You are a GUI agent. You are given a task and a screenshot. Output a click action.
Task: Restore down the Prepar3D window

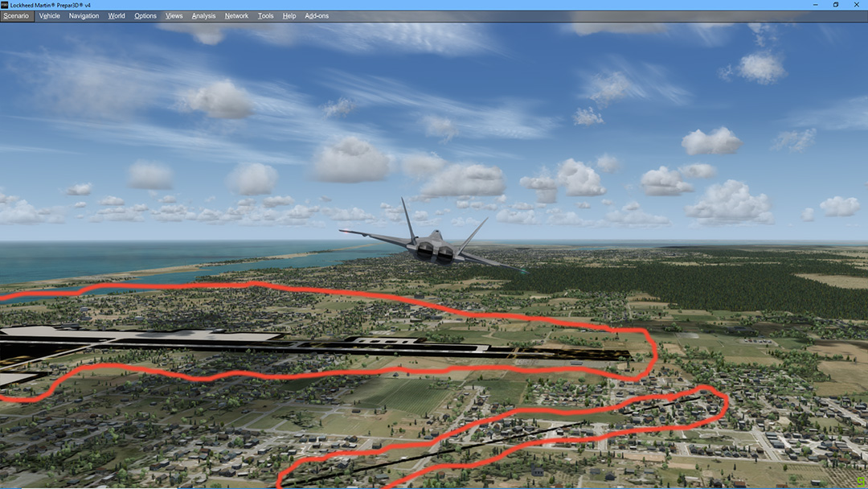pyautogui.click(x=836, y=5)
